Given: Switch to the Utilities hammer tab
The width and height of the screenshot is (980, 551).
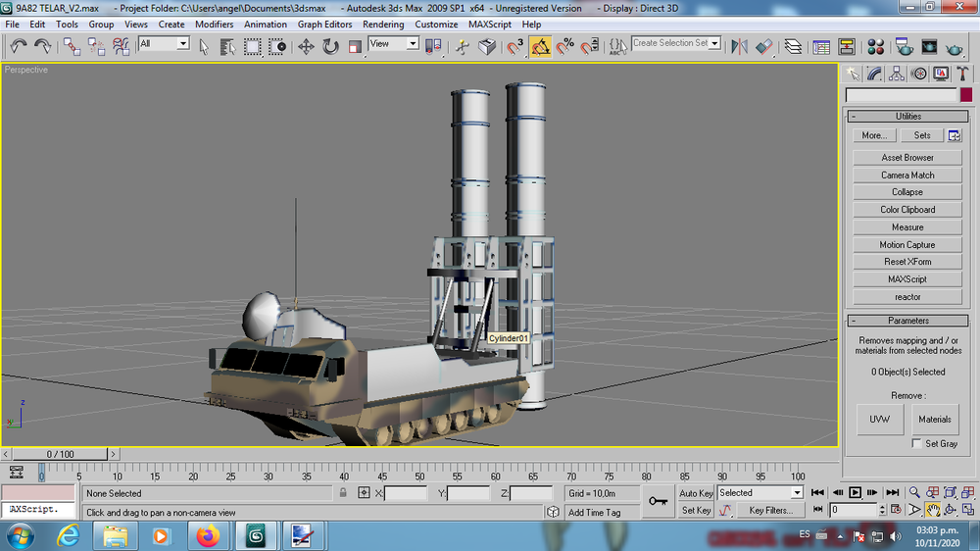Looking at the screenshot, I should (x=962, y=74).
